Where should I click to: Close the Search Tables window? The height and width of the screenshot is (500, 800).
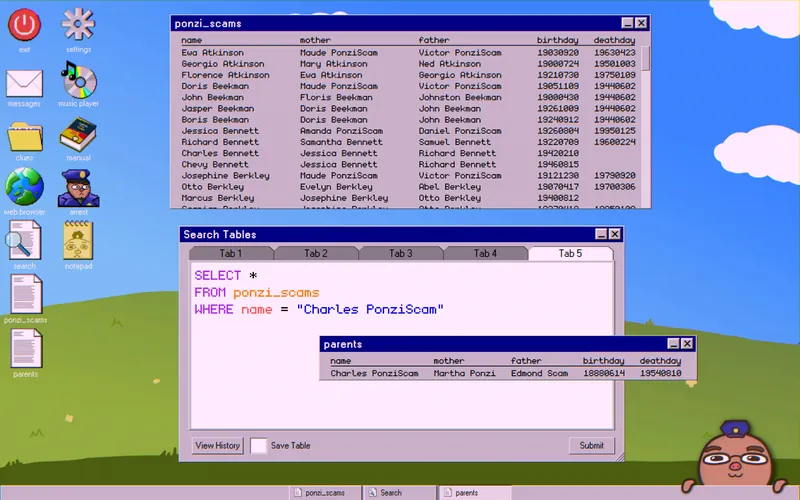pyautogui.click(x=615, y=234)
